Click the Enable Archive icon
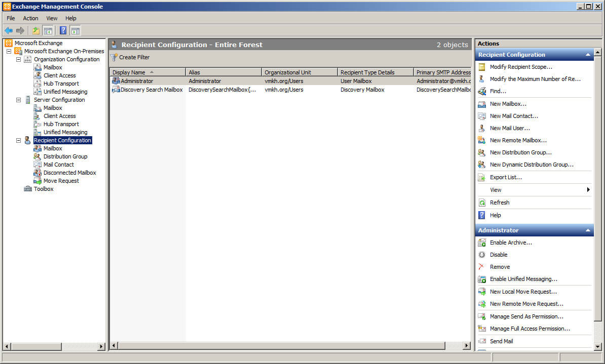605x364 pixels. coord(481,242)
